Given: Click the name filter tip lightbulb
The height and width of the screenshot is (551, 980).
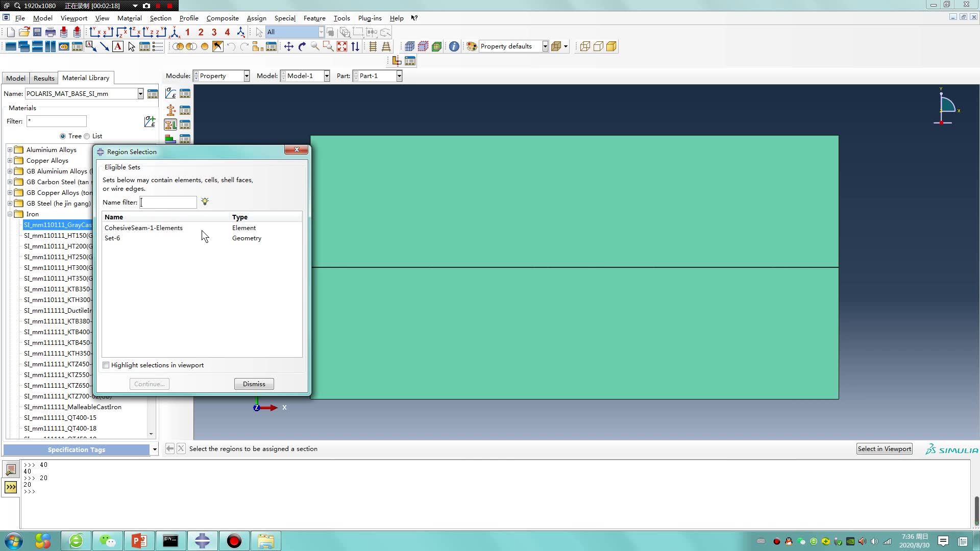Looking at the screenshot, I should [205, 202].
